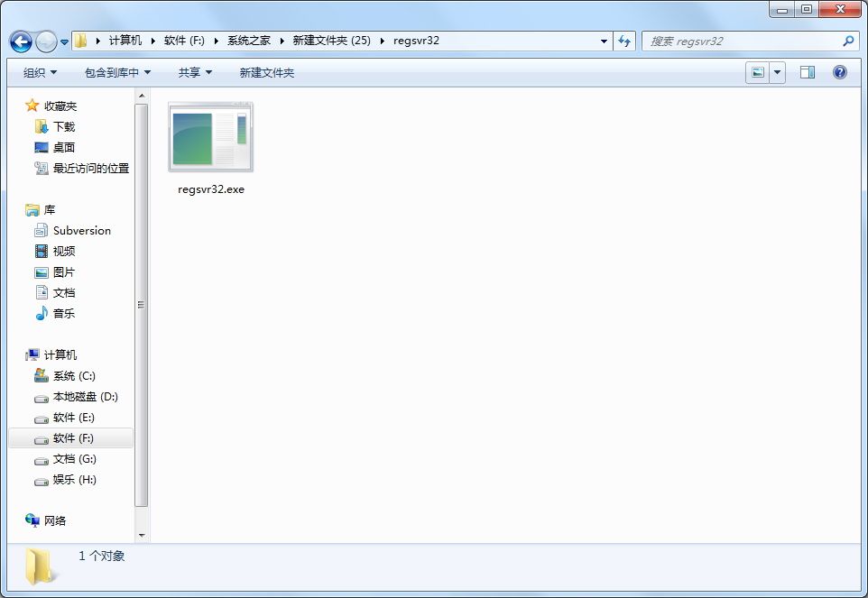Toggle the preview pane button
868x598 pixels.
click(807, 71)
